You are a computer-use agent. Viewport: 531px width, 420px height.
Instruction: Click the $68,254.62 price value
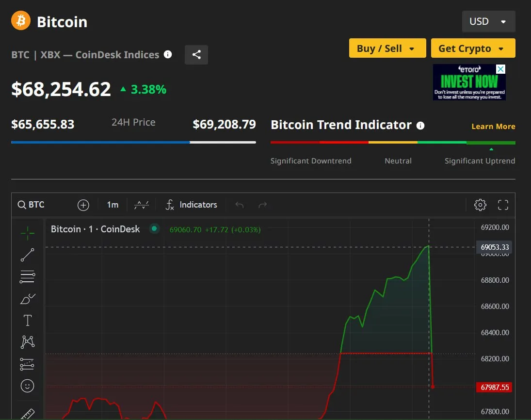pyautogui.click(x=61, y=89)
